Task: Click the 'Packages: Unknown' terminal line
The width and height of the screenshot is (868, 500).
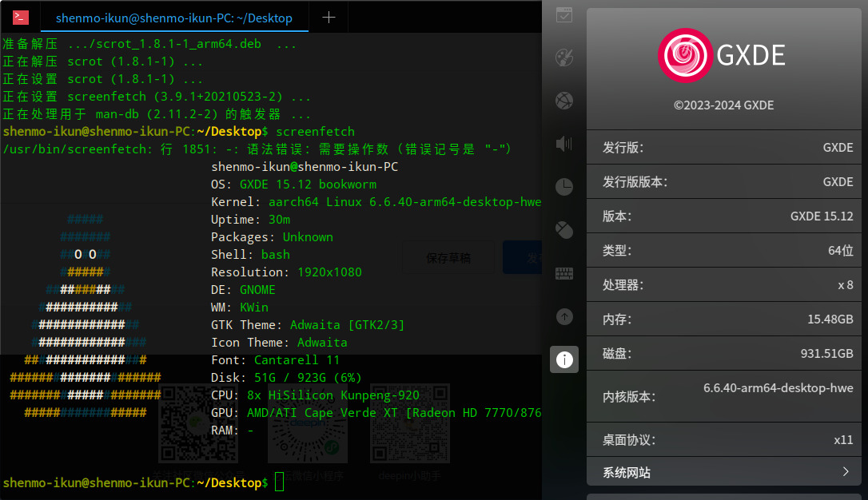Action: click(x=272, y=237)
